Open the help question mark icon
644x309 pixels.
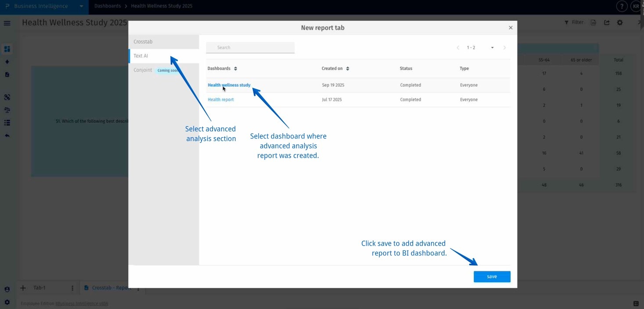[622, 6]
